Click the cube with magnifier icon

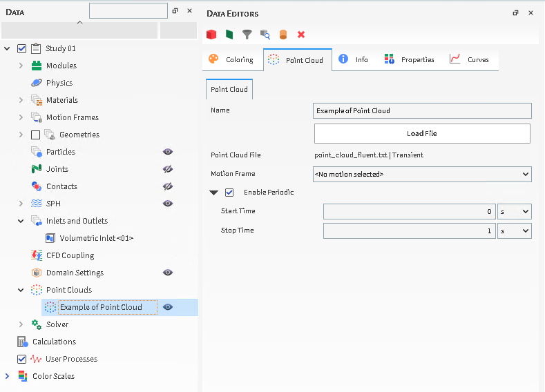tap(265, 35)
